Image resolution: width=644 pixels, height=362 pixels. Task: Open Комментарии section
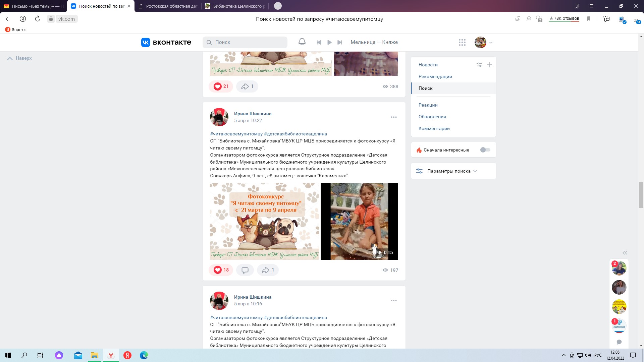coord(434,128)
